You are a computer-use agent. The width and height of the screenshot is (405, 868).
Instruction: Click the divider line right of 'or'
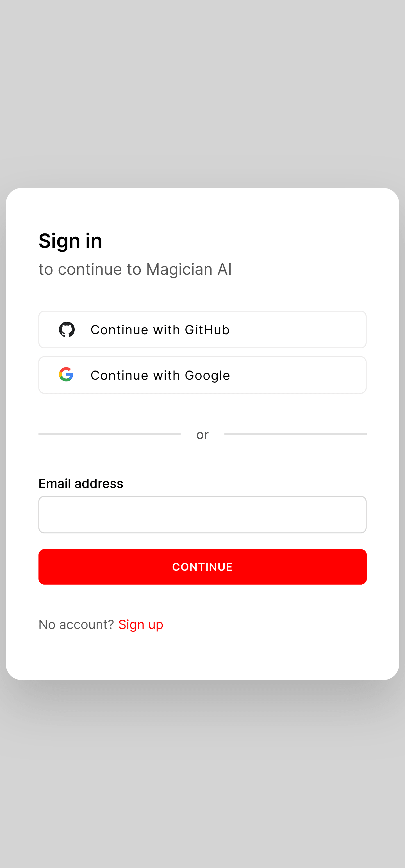click(295, 434)
